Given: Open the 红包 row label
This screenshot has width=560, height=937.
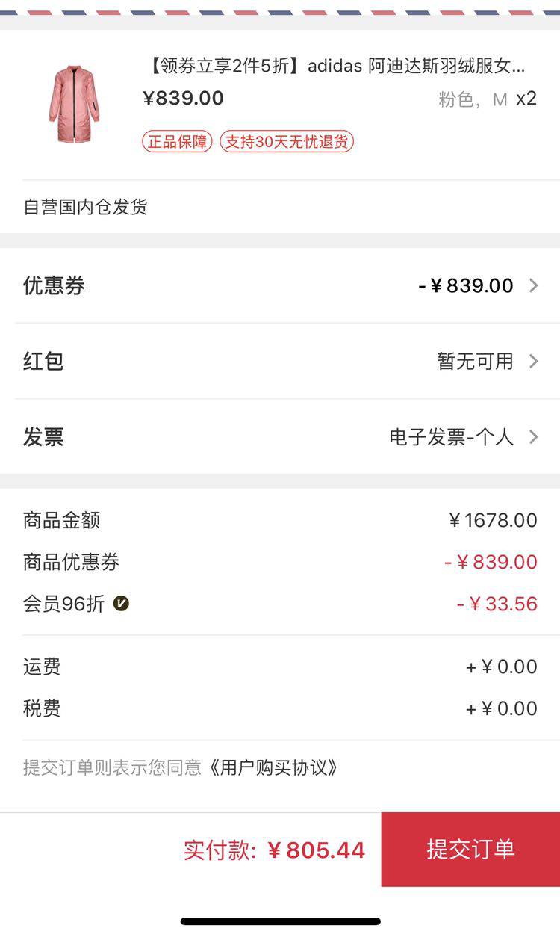Looking at the screenshot, I should click(x=43, y=362).
